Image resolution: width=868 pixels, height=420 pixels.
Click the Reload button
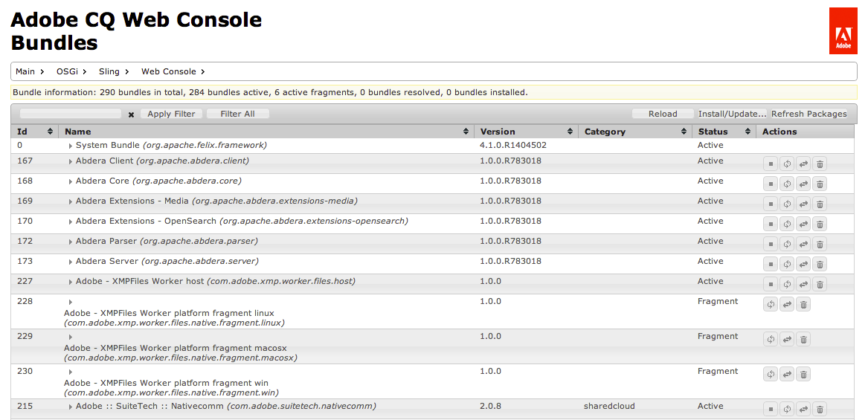click(663, 114)
